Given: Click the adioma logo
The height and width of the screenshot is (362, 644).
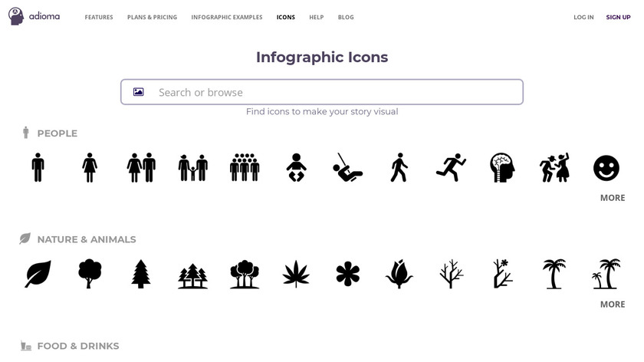Looking at the screenshot, I should (x=34, y=16).
